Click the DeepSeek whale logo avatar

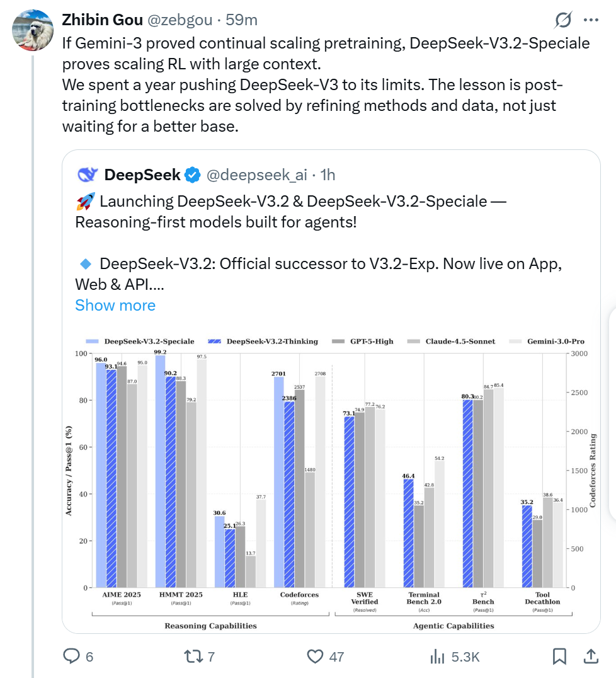(88, 175)
